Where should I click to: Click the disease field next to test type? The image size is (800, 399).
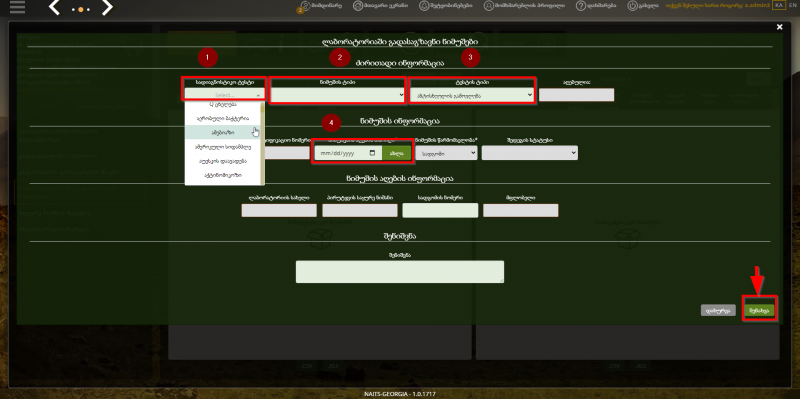[577, 95]
